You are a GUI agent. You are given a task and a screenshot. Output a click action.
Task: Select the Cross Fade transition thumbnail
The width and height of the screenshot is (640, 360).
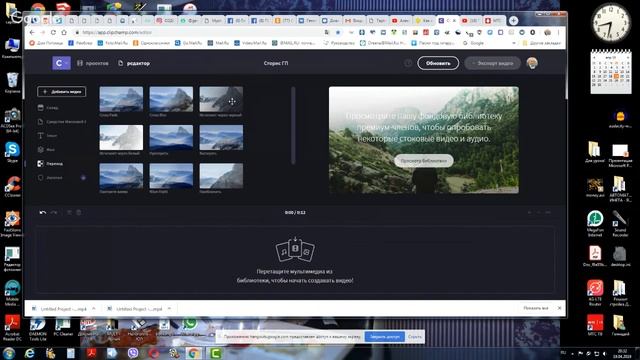tap(121, 99)
